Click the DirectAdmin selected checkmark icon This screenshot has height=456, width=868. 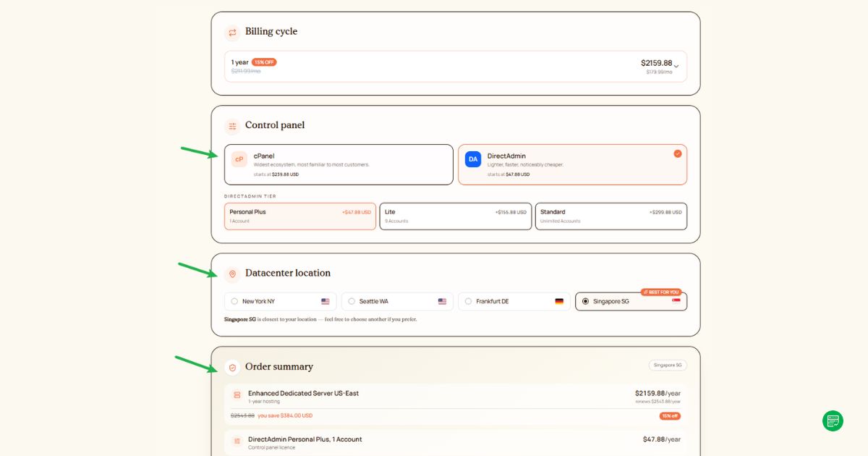[678, 153]
